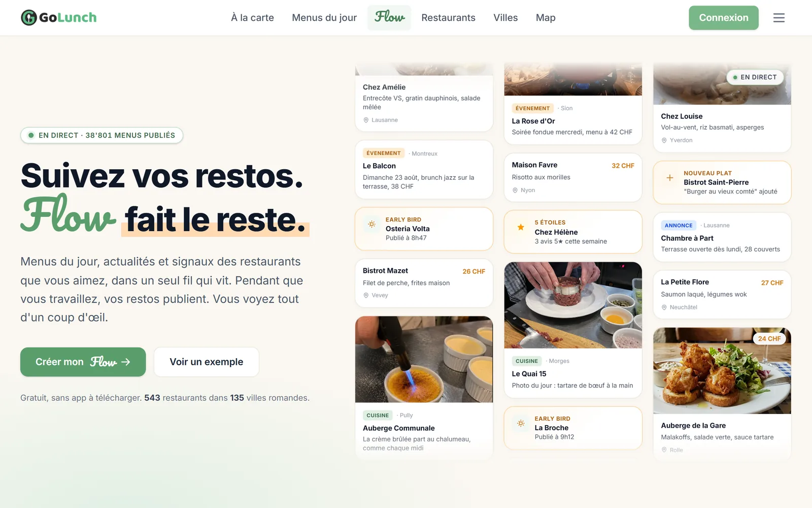
Task: Click 'Filet de perche, frites maison' text
Action: point(406,283)
